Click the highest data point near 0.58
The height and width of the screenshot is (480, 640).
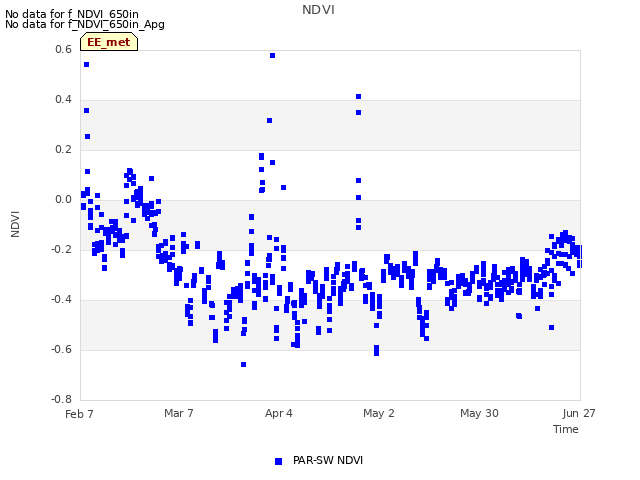[272, 56]
